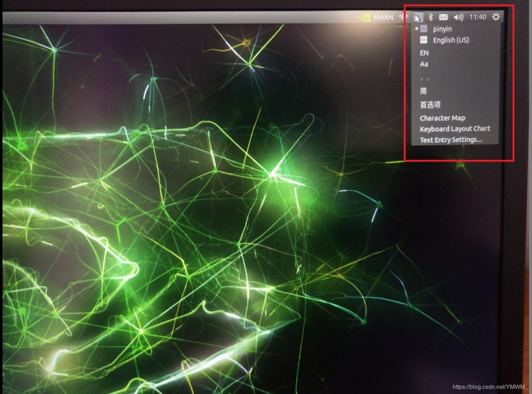Open 首选项 preferences

click(455, 105)
